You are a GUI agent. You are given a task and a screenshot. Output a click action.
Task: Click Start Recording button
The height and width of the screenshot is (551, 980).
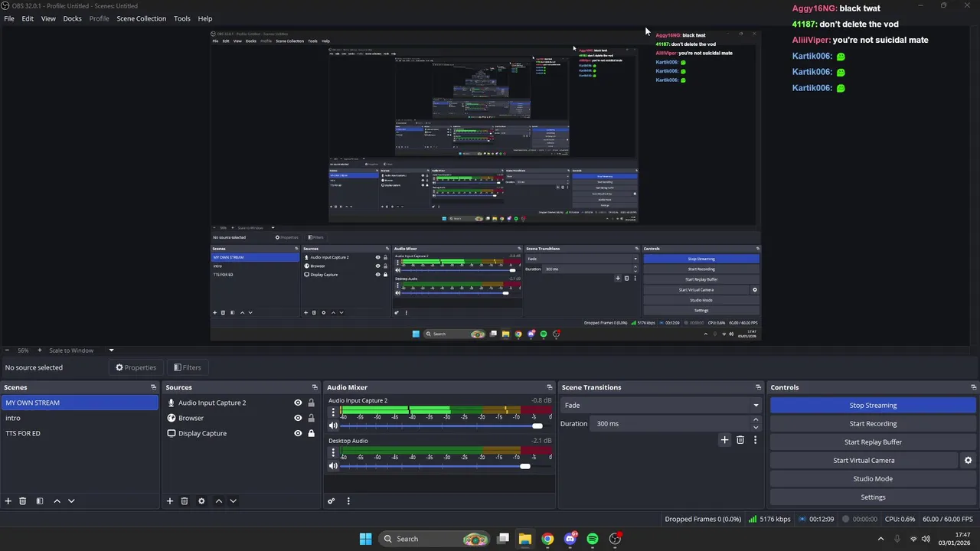pyautogui.click(x=873, y=424)
